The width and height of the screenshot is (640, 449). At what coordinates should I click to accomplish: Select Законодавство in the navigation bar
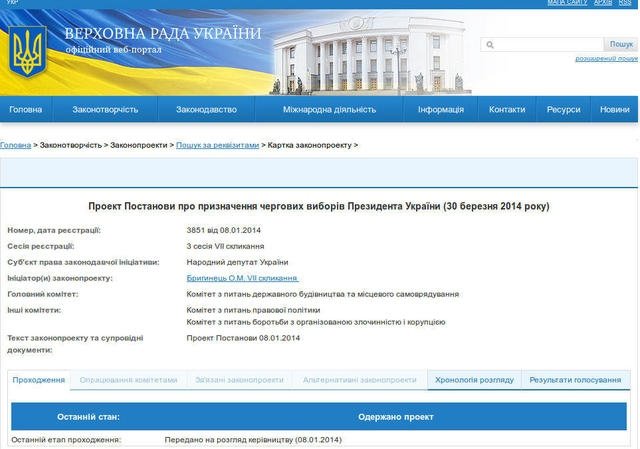pos(206,109)
